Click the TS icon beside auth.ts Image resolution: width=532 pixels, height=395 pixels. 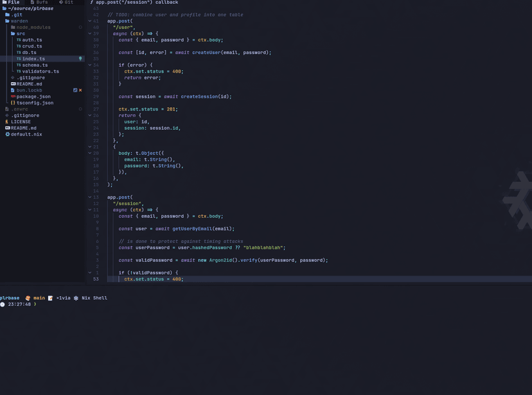pyautogui.click(x=19, y=40)
